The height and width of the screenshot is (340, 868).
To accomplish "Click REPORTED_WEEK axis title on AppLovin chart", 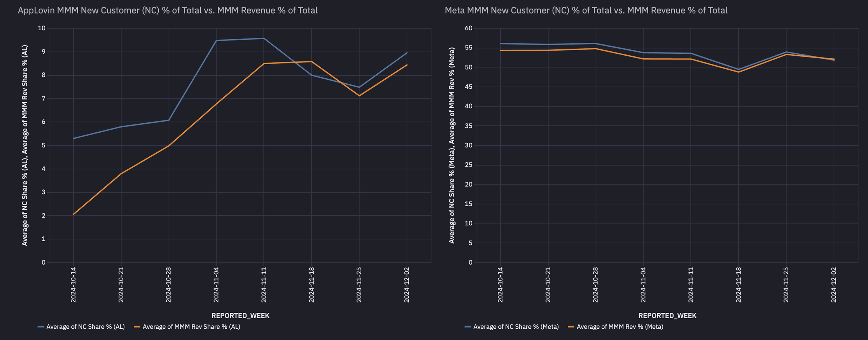I will click(x=240, y=315).
